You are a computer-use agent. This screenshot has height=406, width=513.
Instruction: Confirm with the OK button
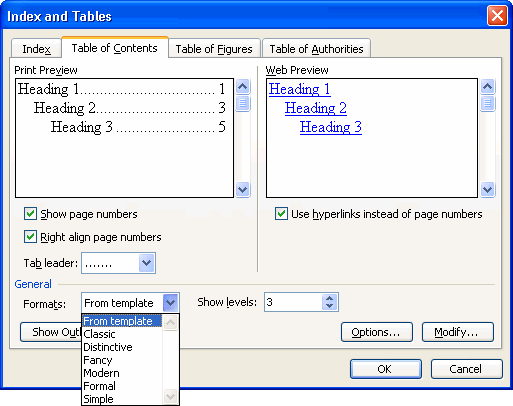(x=386, y=369)
